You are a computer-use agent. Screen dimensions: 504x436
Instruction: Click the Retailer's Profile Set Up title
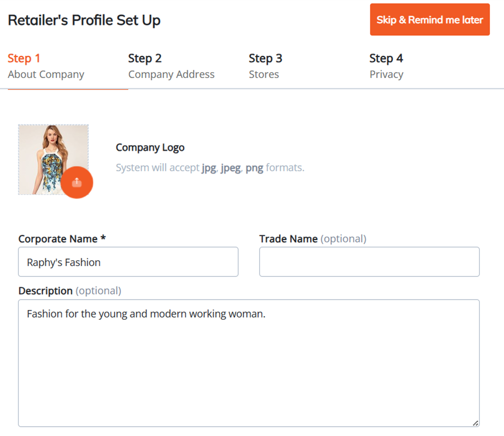84,20
